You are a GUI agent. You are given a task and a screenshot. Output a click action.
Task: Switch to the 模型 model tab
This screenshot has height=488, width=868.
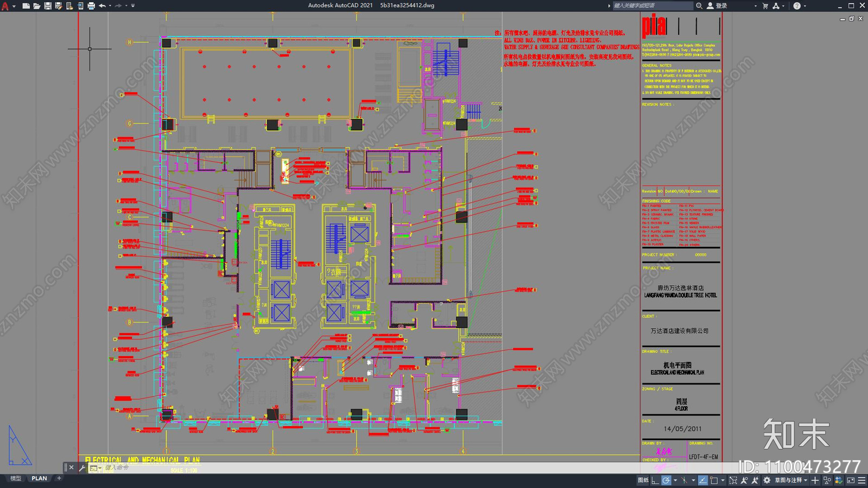coord(16,478)
